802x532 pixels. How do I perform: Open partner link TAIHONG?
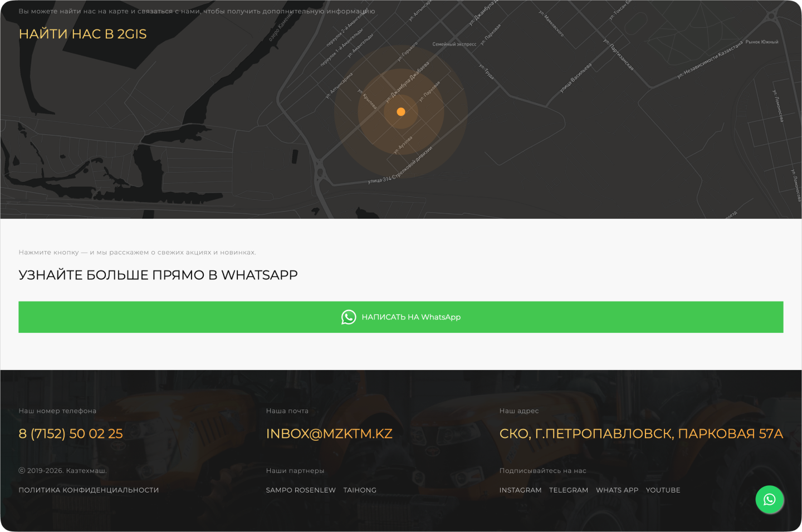click(x=360, y=490)
